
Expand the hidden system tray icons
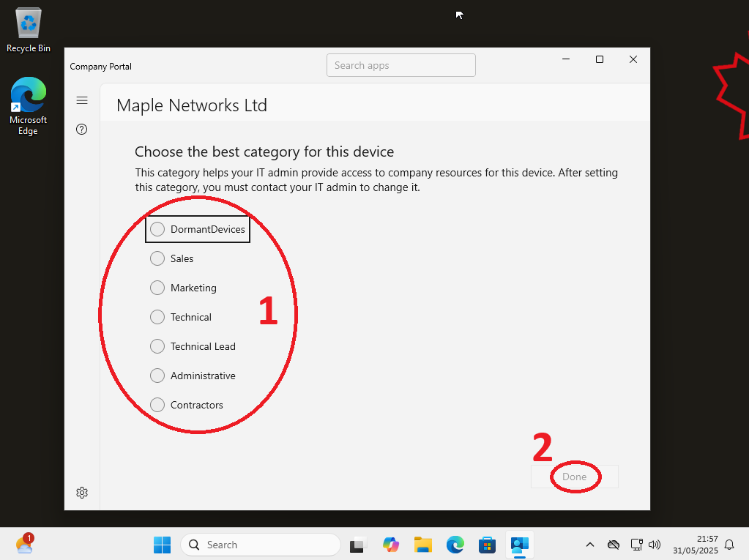tap(589, 545)
